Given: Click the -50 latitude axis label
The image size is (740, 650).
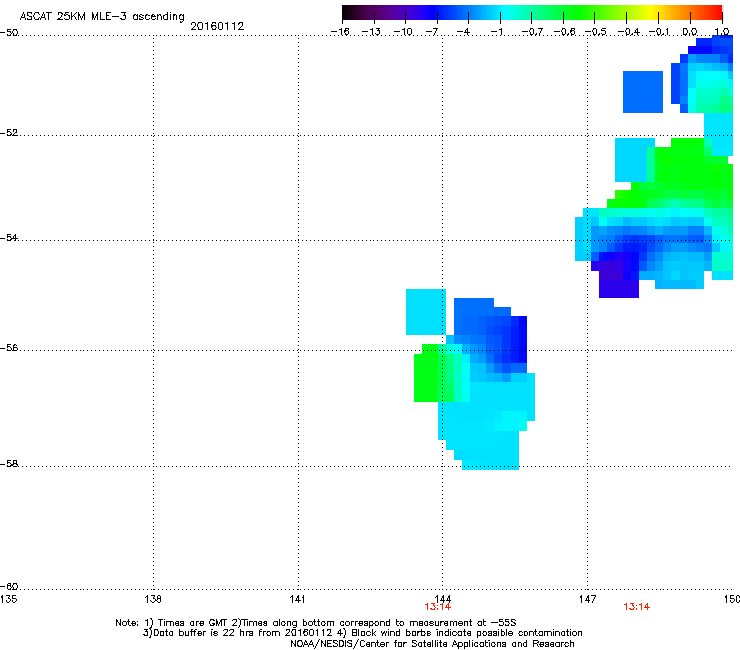Looking at the screenshot, I should coord(9,33).
